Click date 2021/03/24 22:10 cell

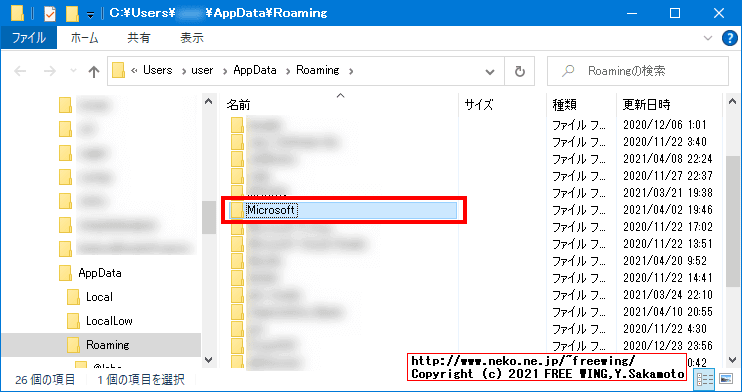click(668, 294)
